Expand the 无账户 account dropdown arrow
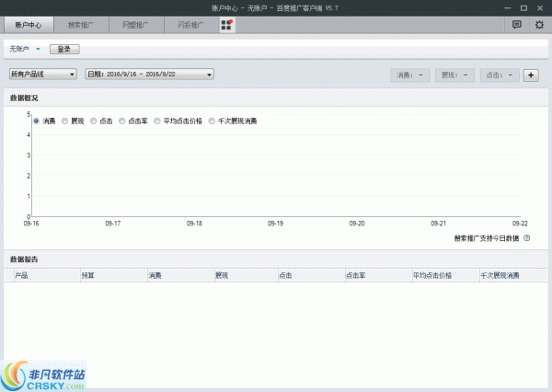 pos(38,50)
